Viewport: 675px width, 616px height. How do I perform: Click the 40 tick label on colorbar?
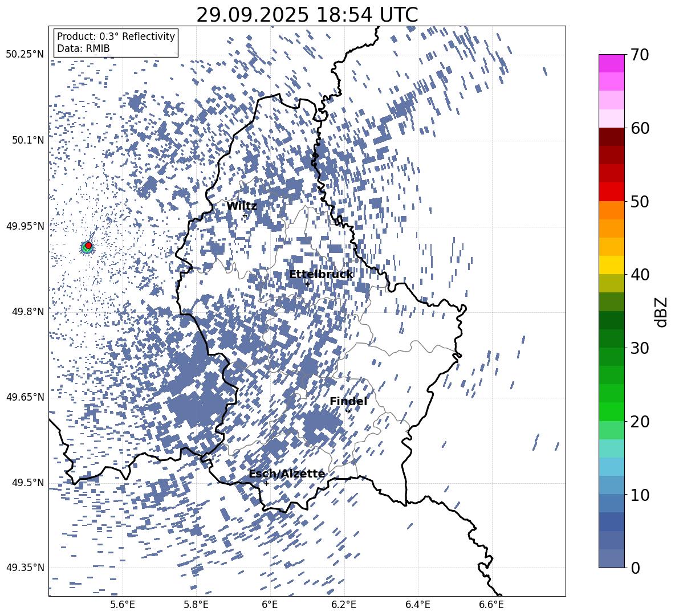[640, 275]
